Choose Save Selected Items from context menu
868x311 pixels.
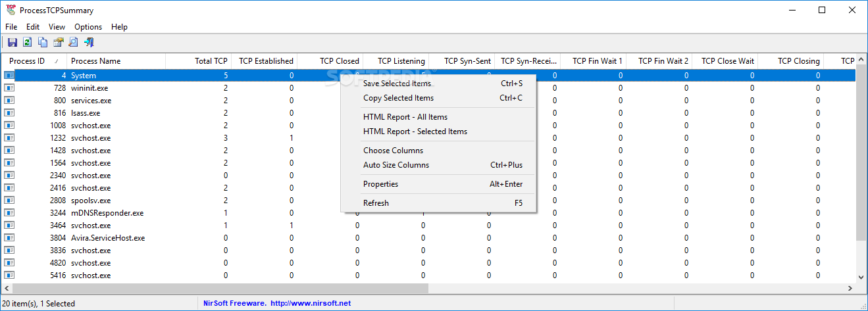pos(439,84)
